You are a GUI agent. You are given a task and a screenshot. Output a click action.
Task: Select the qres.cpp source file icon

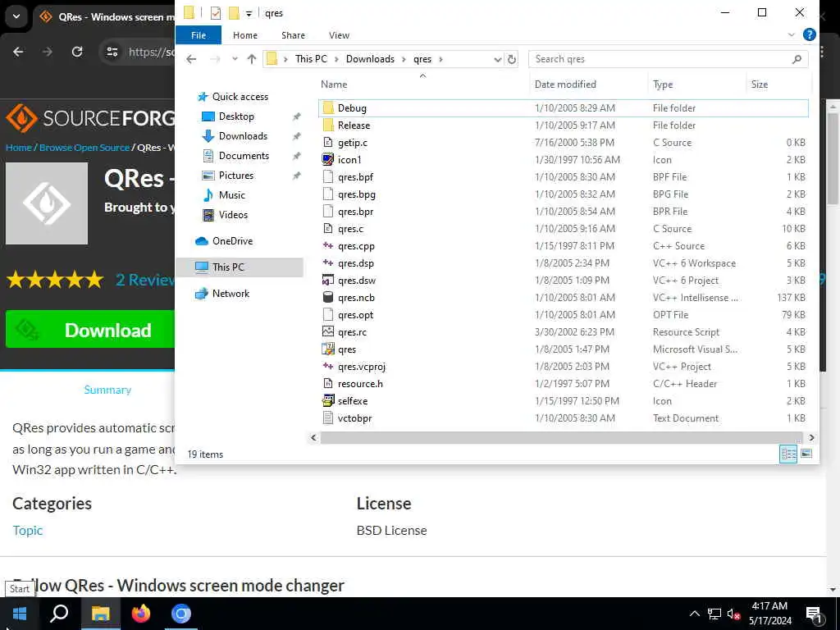tap(328, 246)
